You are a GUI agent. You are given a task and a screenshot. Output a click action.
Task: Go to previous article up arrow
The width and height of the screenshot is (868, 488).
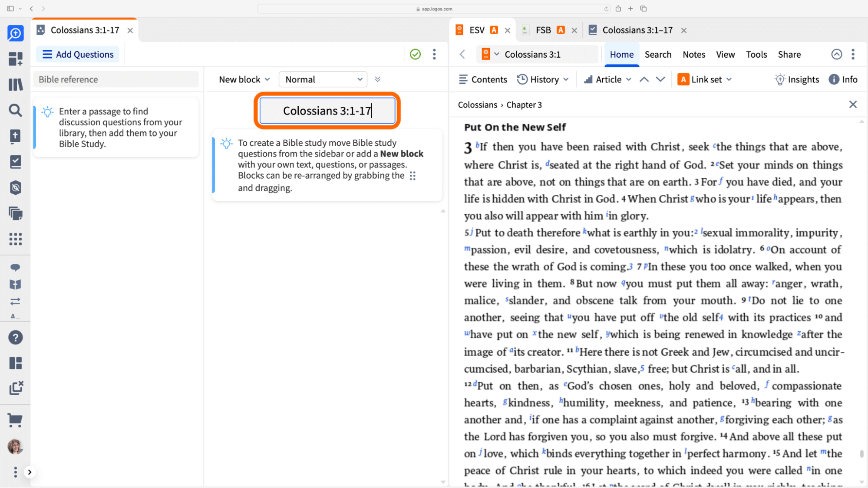click(644, 79)
